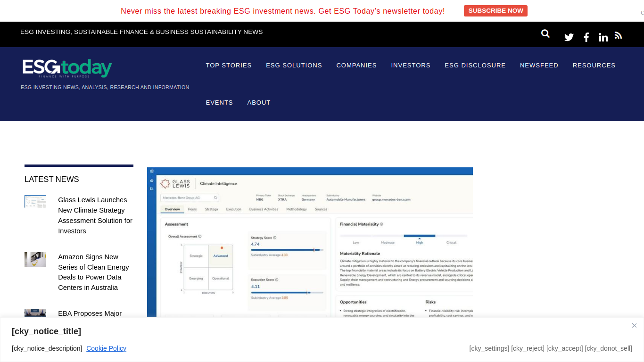Open the About menu item

(x=259, y=103)
